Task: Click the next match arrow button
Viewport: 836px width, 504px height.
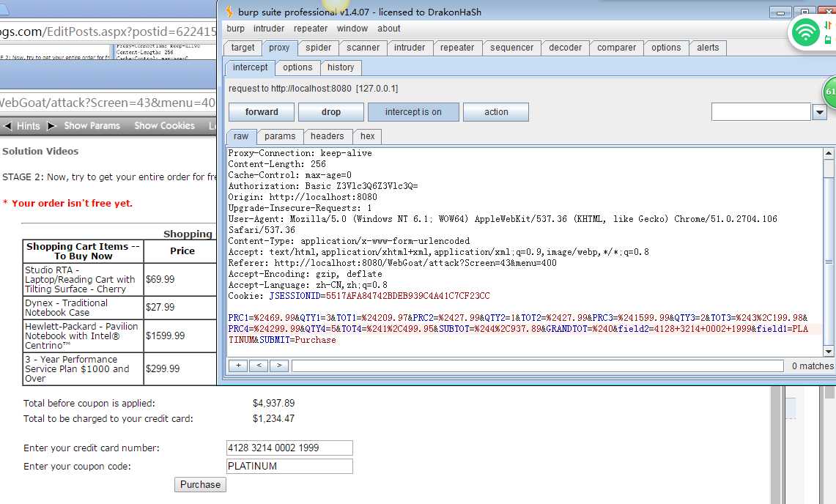Action: click(x=279, y=366)
